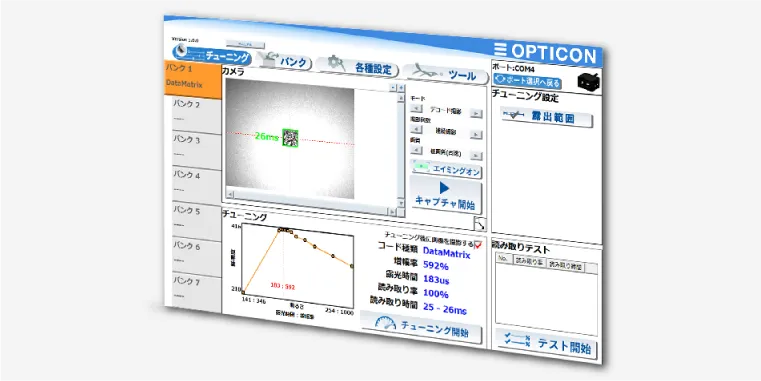Click the detected DataMatrix code in the camera image

click(x=290, y=138)
